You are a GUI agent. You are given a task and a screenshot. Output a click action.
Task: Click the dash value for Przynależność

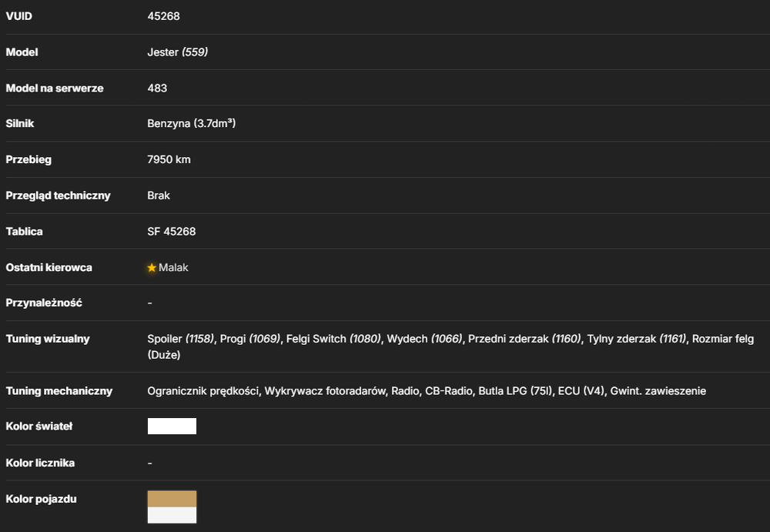150,303
